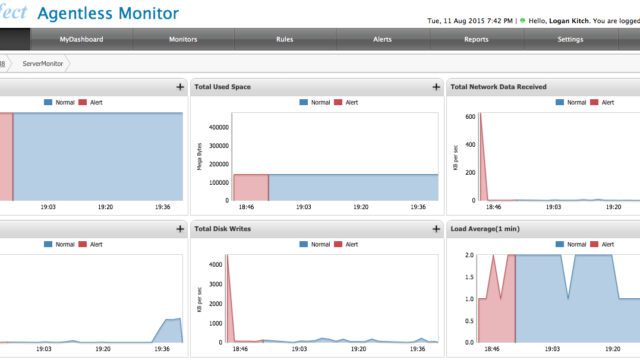The height and width of the screenshot is (360, 640).
Task: Toggle Normal legend in Load Average chart
Action: (x=571, y=244)
